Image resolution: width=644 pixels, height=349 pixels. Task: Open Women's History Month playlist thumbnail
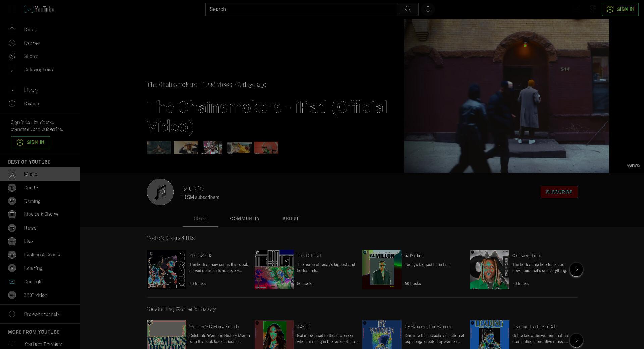coord(167,335)
